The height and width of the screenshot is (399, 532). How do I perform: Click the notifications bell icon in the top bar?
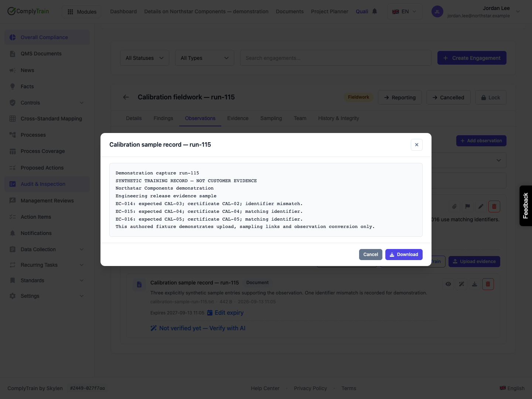tap(375, 11)
